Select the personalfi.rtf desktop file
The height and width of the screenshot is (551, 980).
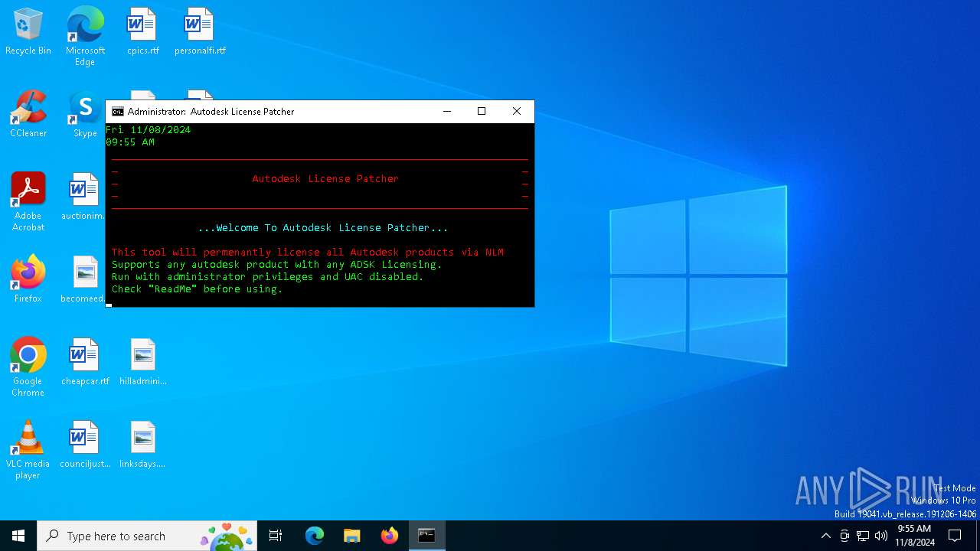pos(200,32)
